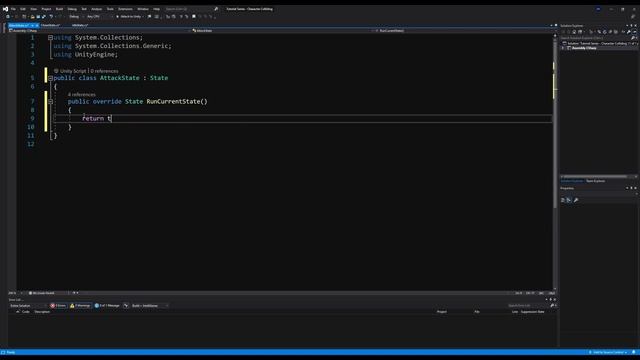Screen dimensions: 640x360
Task: Open the Entire Solution scope dropdown
Action: point(28,306)
